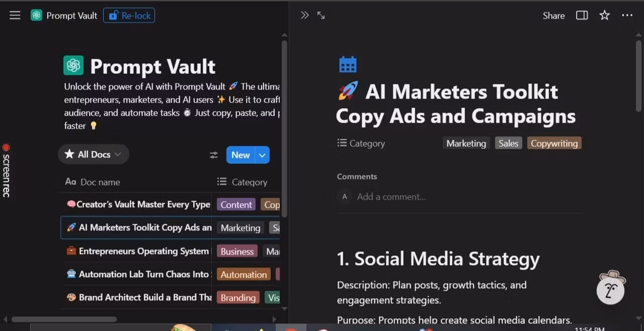Click the Share button
The height and width of the screenshot is (331, 644).
[x=553, y=16]
